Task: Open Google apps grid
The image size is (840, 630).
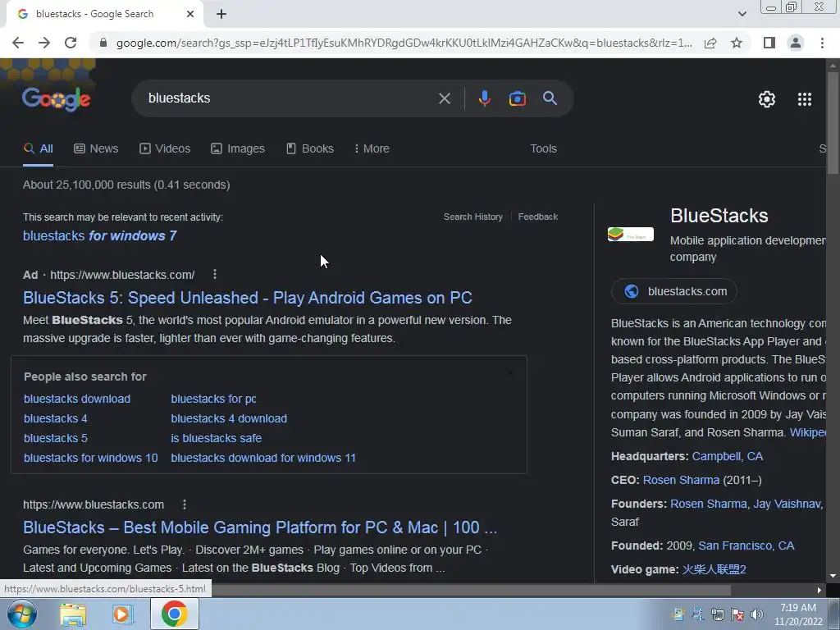Action: (804, 99)
